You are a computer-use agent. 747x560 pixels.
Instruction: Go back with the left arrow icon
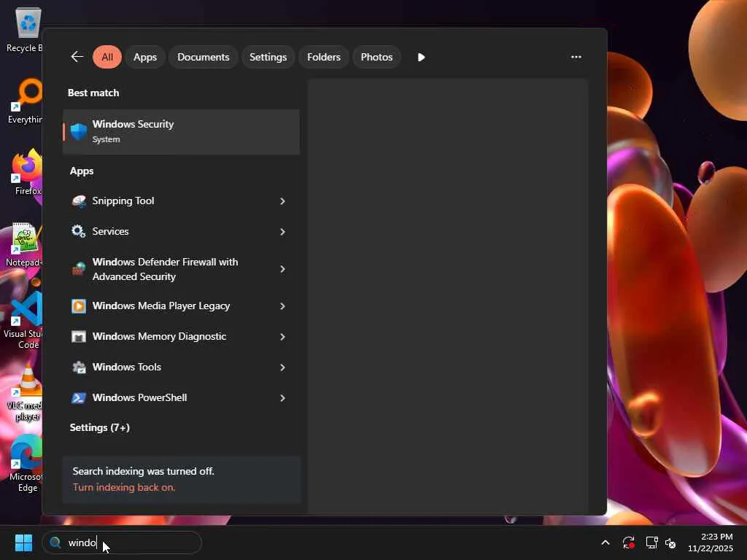click(x=77, y=57)
